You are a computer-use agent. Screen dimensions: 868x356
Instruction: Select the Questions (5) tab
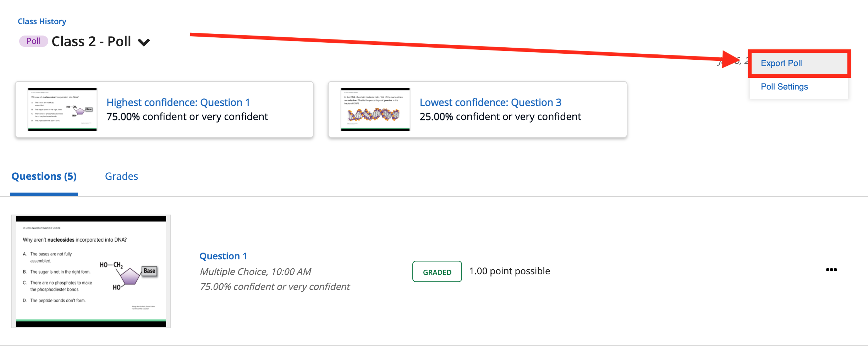point(44,176)
